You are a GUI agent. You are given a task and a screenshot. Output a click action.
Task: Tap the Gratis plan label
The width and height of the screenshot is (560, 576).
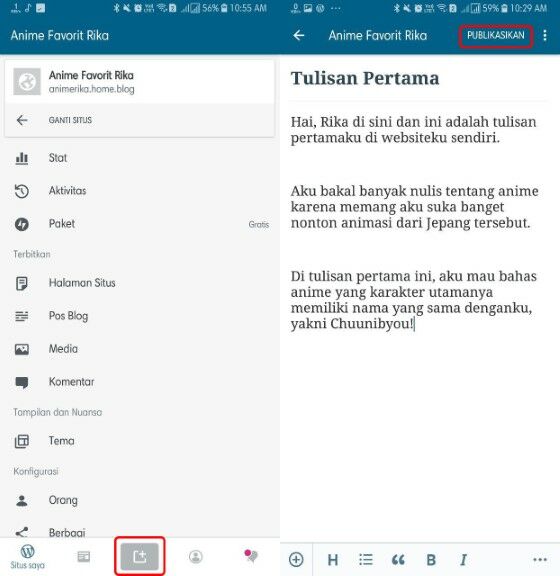click(259, 224)
